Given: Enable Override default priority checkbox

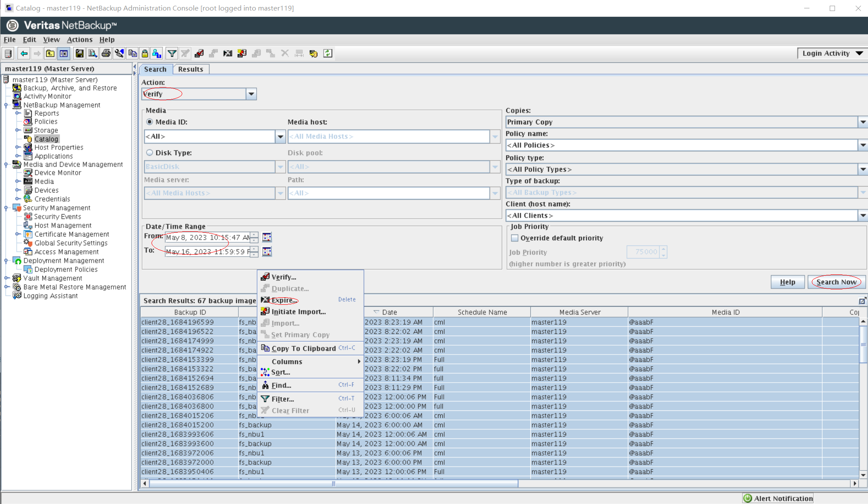Looking at the screenshot, I should click(x=515, y=238).
